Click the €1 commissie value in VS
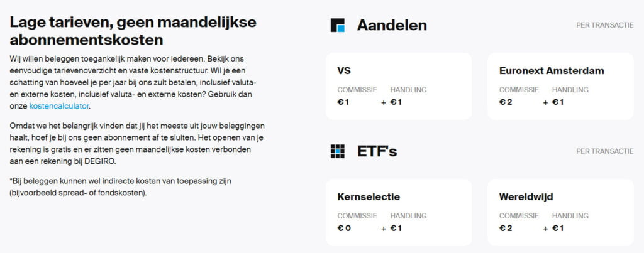644x253 pixels. pyautogui.click(x=343, y=102)
